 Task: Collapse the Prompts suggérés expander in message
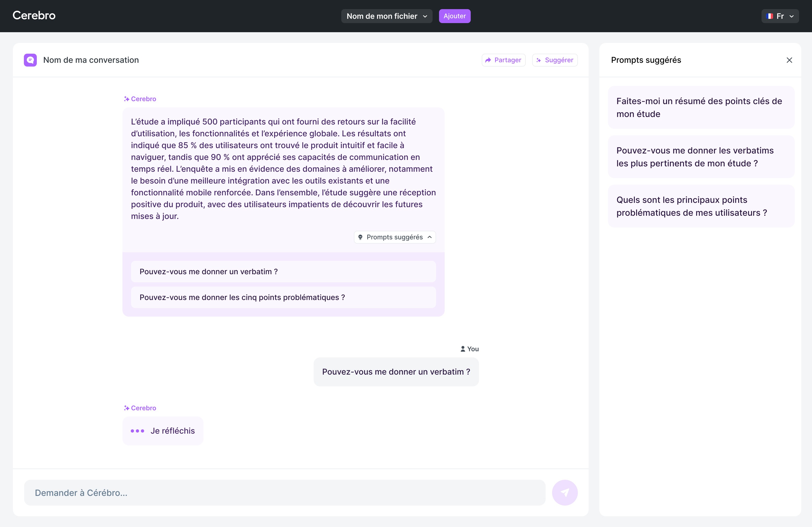[430, 237]
